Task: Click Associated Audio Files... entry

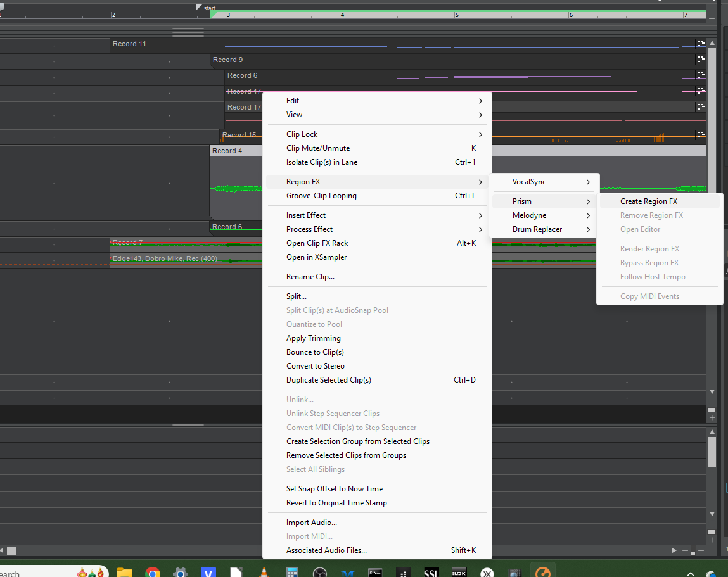Action: (326, 550)
